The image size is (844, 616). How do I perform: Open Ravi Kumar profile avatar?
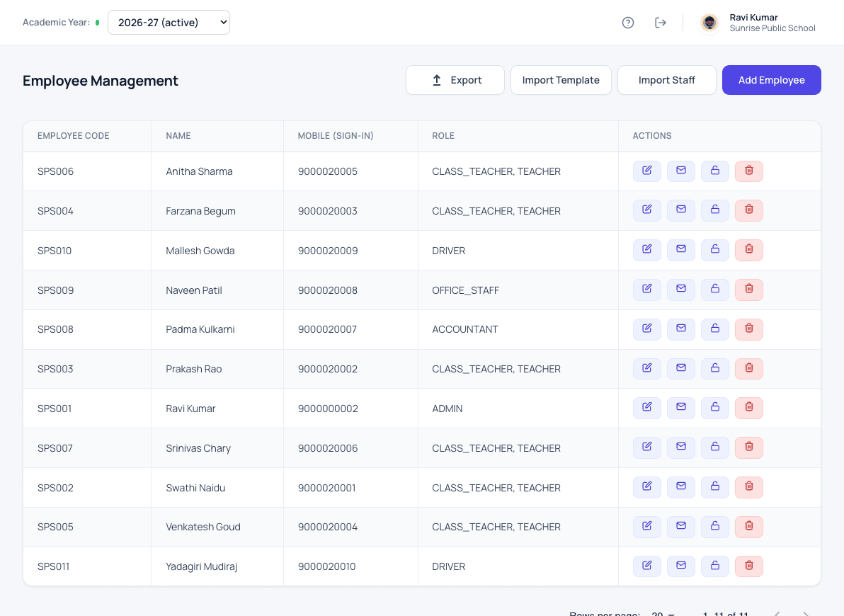click(709, 23)
